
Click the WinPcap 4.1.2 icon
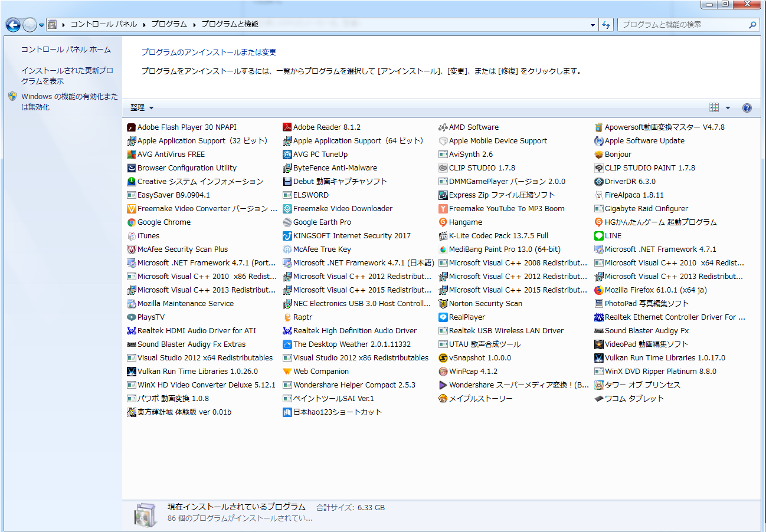coord(444,372)
